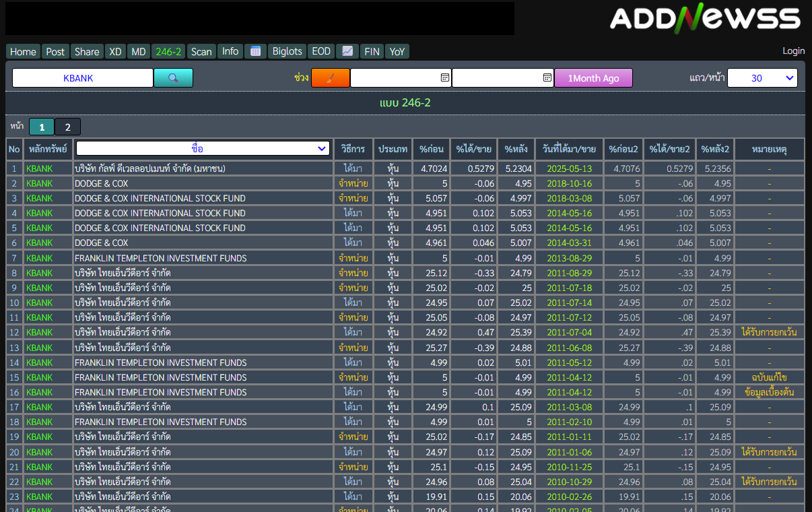Click the date 2014-03-31

[x=569, y=243]
